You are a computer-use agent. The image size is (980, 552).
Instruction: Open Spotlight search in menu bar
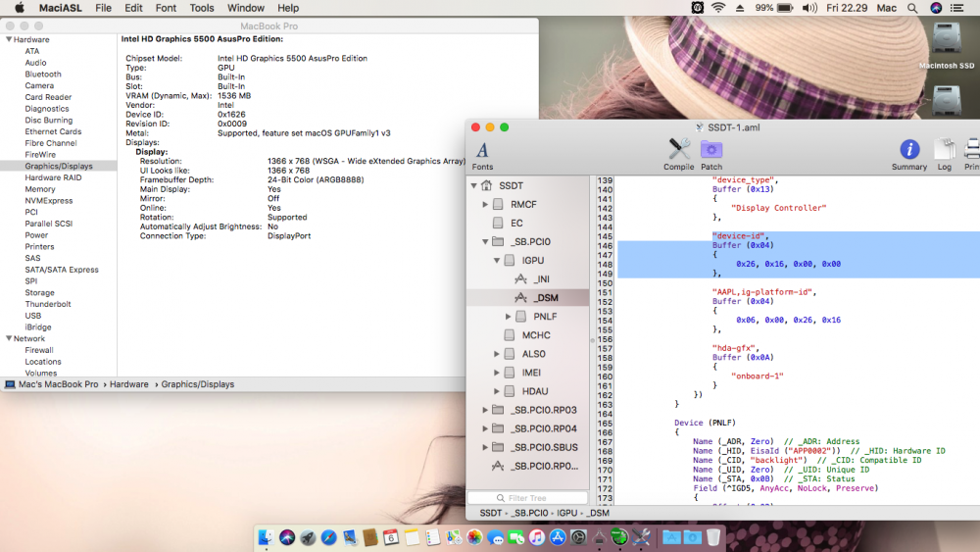(x=912, y=8)
